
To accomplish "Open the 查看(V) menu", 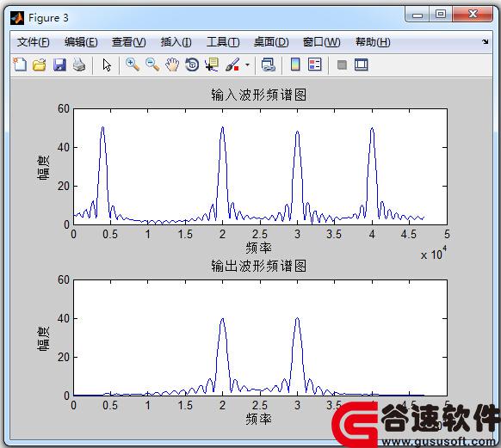I will pos(129,42).
